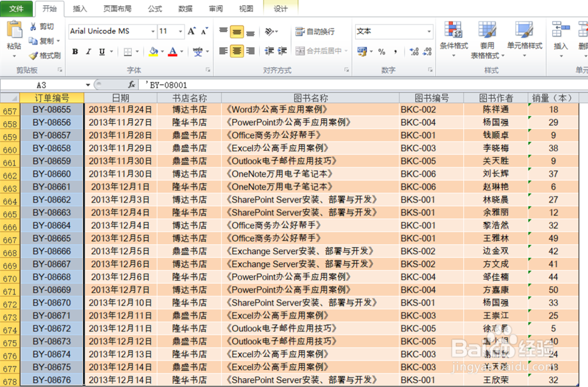Set bottom vertical alignment
Image resolution: width=588 pixels, height=387 pixels.
(x=250, y=32)
